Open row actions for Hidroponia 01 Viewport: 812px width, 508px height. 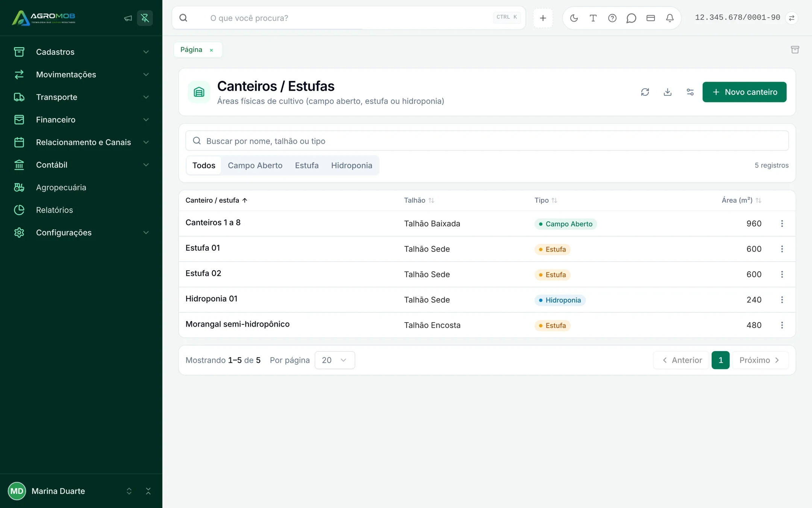782,300
